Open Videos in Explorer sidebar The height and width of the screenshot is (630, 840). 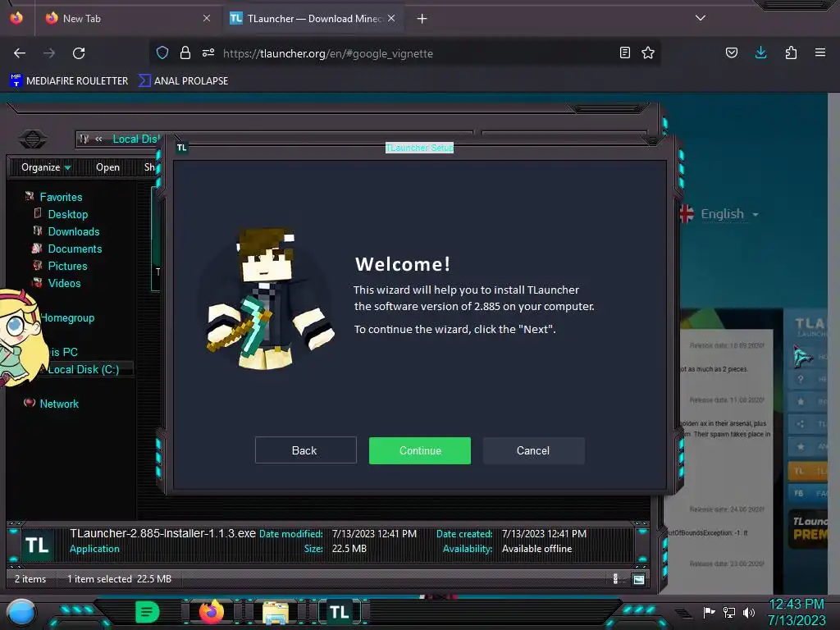[x=64, y=283]
